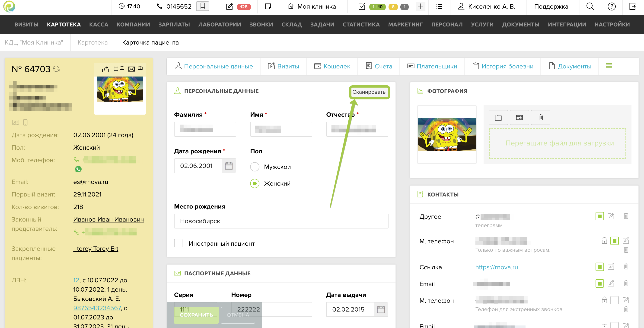Open the КАССА main menu
Viewport: 644px width, 328px height.
coord(99,25)
